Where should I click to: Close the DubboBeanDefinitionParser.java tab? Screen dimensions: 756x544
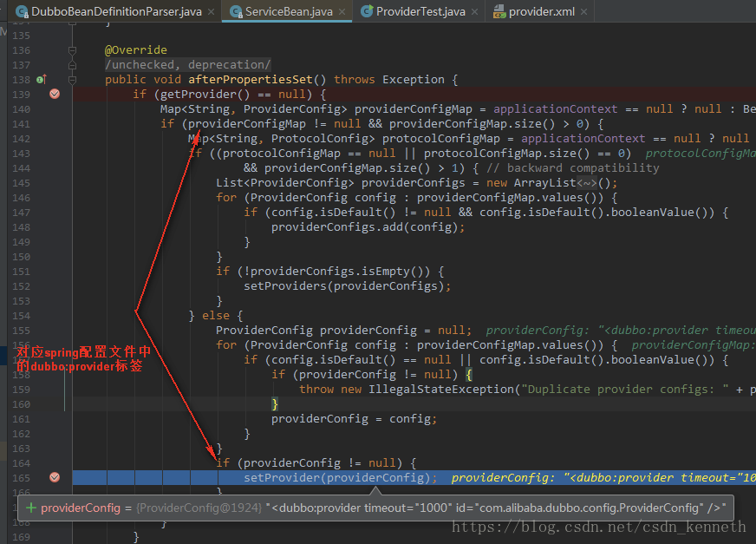(212, 12)
